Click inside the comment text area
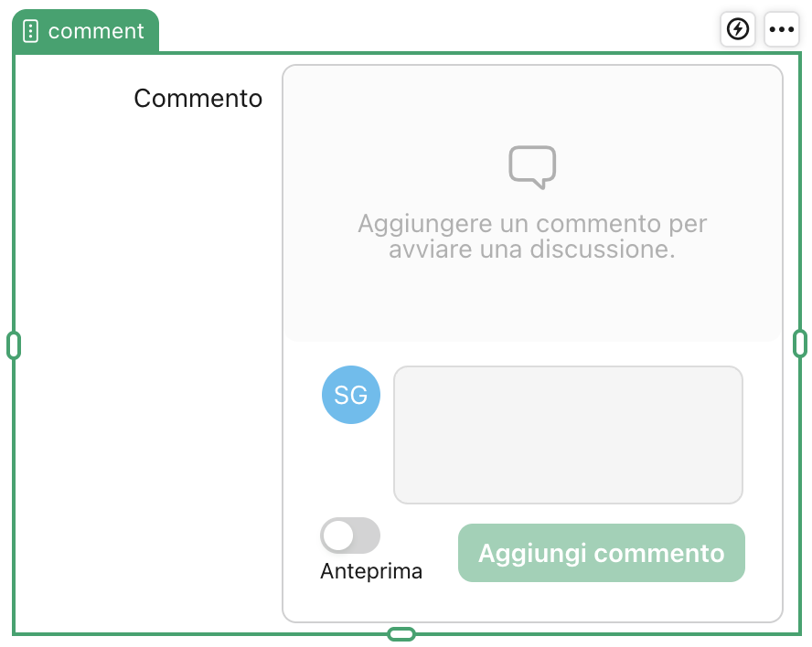Screen dimensions: 812x647 point(568,434)
